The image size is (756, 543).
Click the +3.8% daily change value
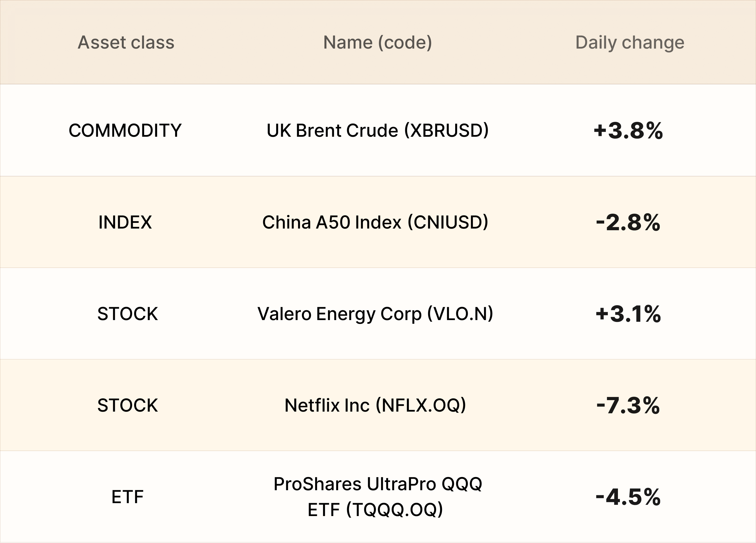coord(628,130)
